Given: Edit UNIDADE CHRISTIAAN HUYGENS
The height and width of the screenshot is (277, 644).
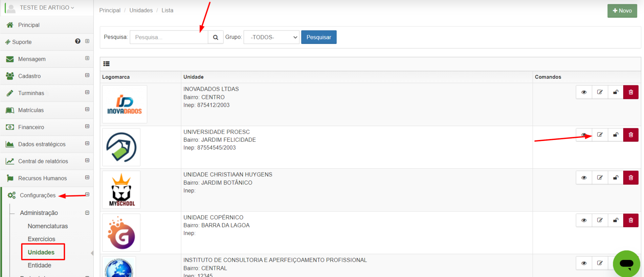Looking at the screenshot, I should coord(600,178).
